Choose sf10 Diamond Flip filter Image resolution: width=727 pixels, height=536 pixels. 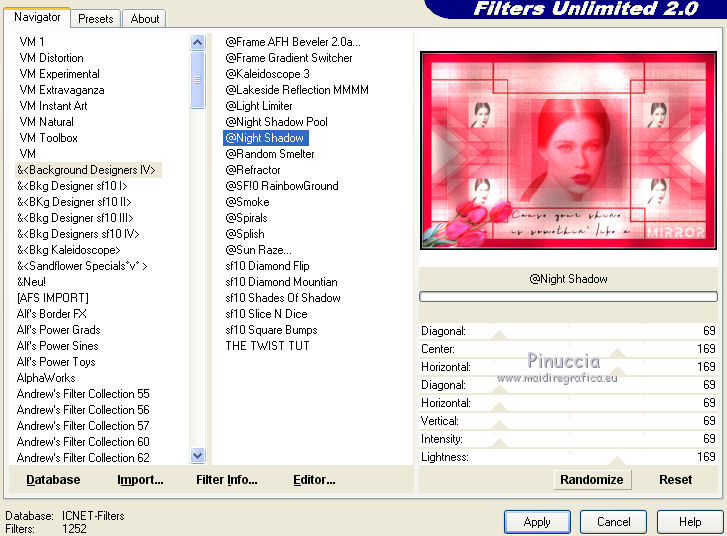267,266
